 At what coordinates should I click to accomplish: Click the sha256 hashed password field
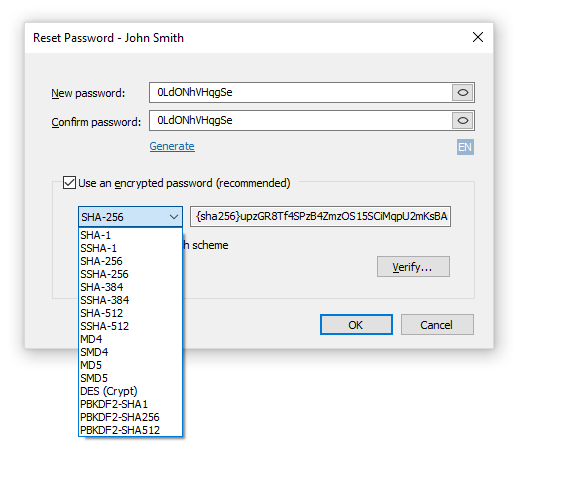point(320,217)
